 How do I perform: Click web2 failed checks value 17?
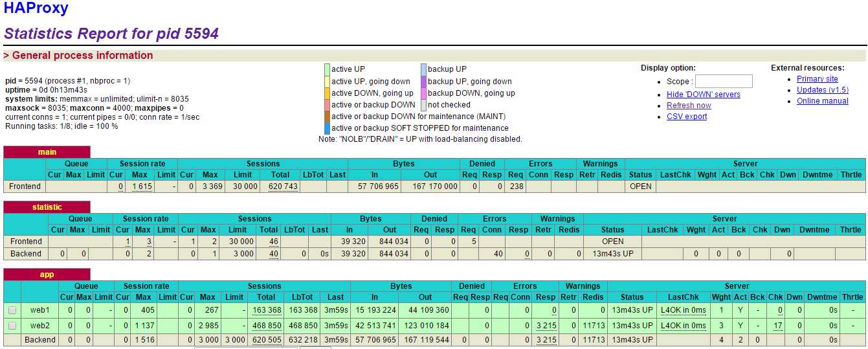point(778,326)
